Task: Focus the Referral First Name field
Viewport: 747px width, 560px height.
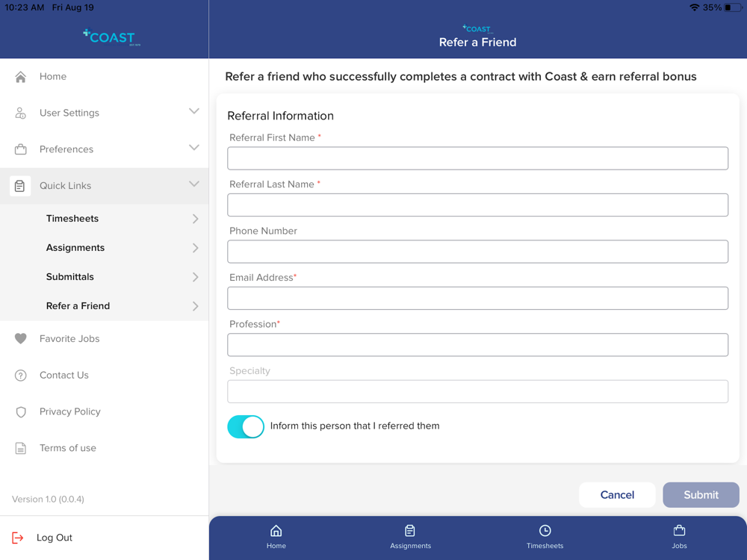Action: (477, 158)
